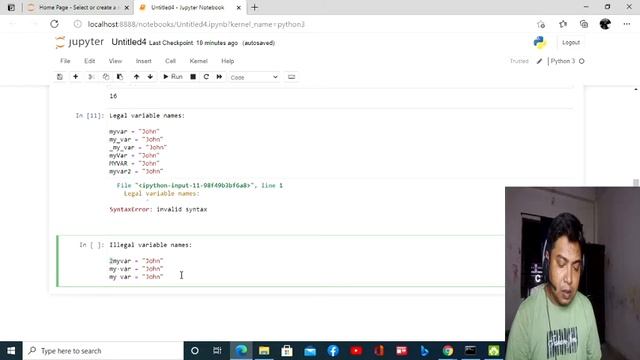Viewport: 640px width, 360px height.
Task: Open the terminal window on the taskbar
Action: pos(471,351)
